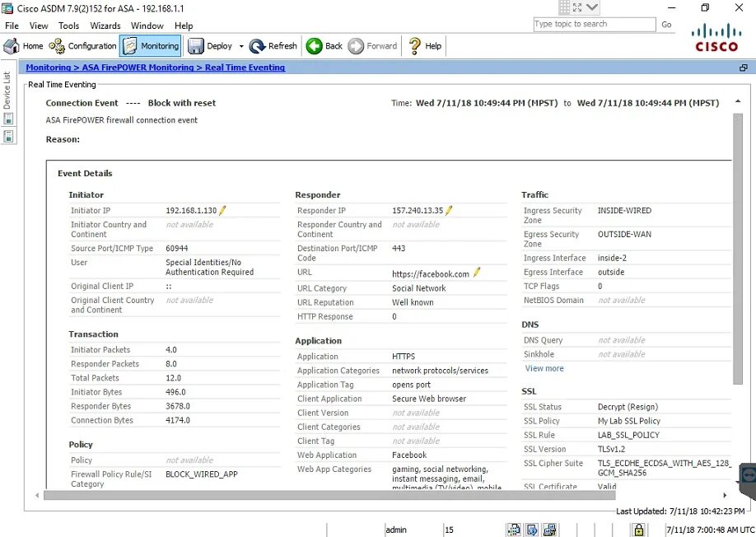
Task: Click the third status bar monitor icon
Action: 549,530
